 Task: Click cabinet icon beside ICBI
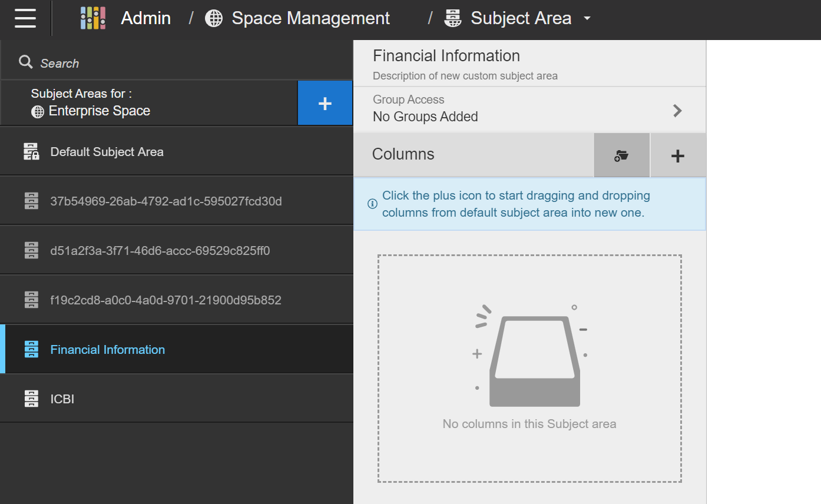[x=31, y=399]
